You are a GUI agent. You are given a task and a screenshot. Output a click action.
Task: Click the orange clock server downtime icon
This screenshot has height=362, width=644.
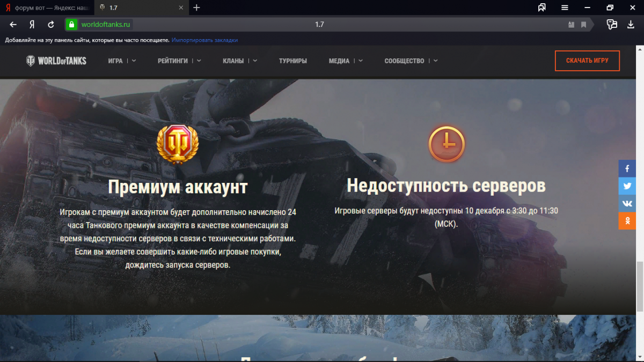pyautogui.click(x=447, y=144)
